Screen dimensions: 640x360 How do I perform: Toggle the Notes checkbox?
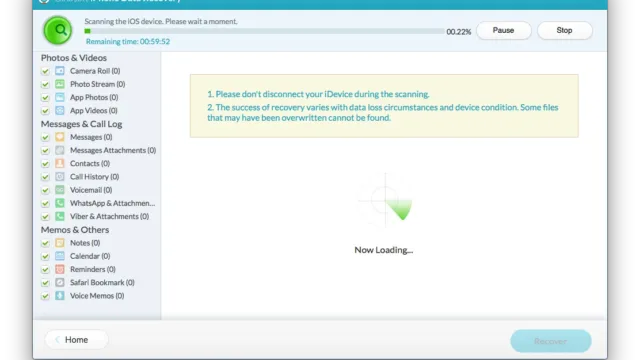[45, 243]
